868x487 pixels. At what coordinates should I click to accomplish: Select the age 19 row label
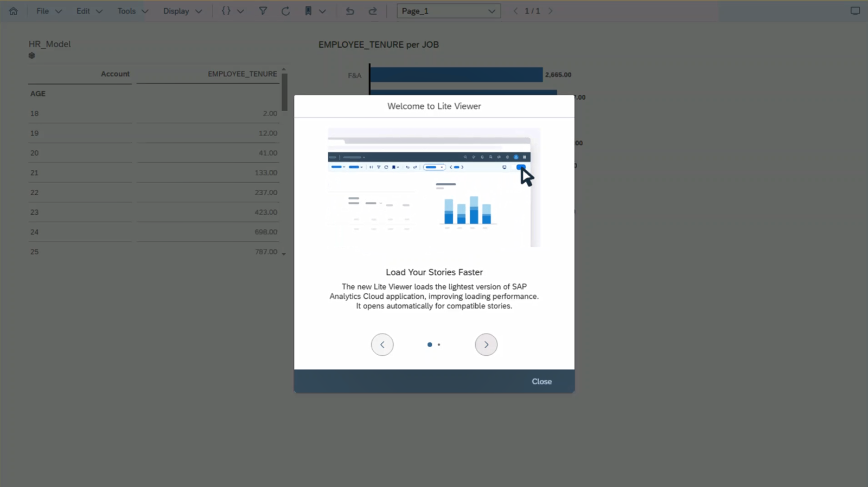click(34, 133)
